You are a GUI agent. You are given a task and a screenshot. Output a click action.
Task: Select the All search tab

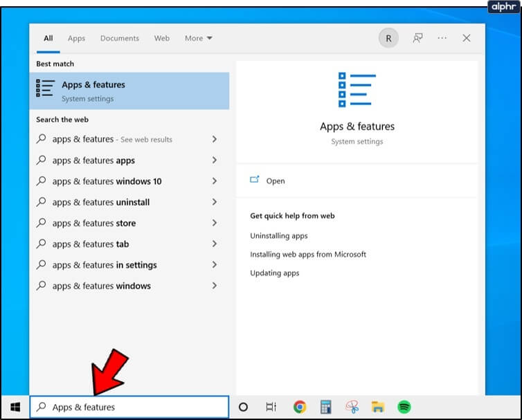coord(48,38)
